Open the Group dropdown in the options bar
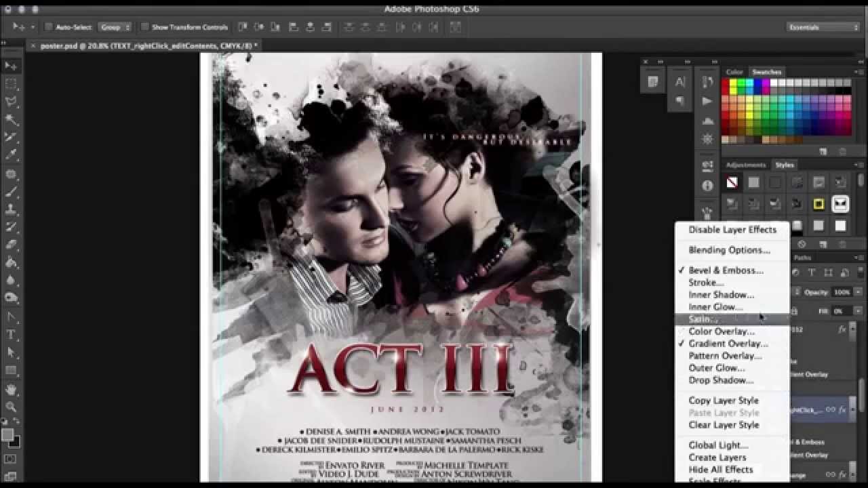 [114, 27]
